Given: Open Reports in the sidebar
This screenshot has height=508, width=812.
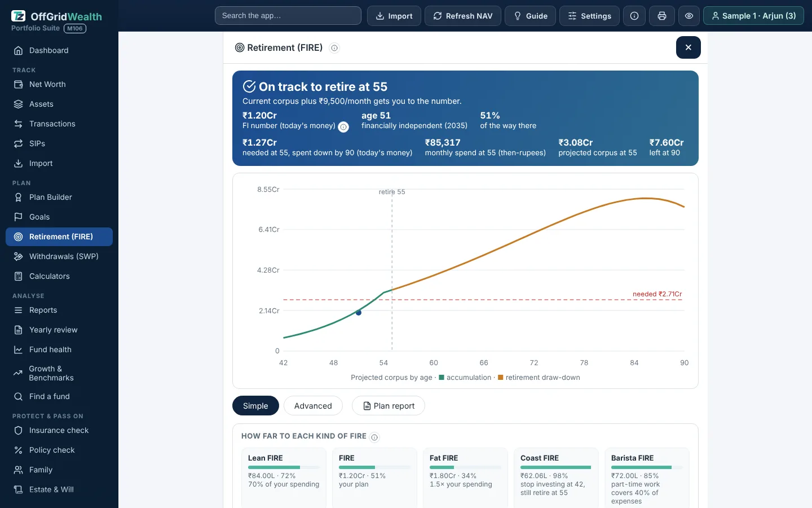Looking at the screenshot, I should [x=59, y=310].
